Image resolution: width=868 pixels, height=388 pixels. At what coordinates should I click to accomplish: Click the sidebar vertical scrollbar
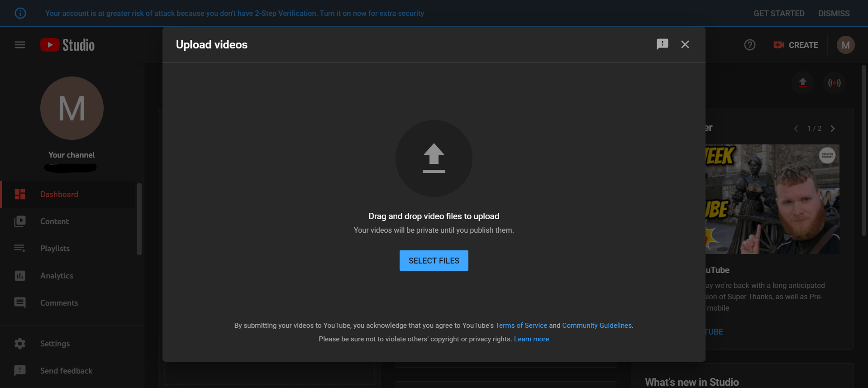[x=139, y=219]
